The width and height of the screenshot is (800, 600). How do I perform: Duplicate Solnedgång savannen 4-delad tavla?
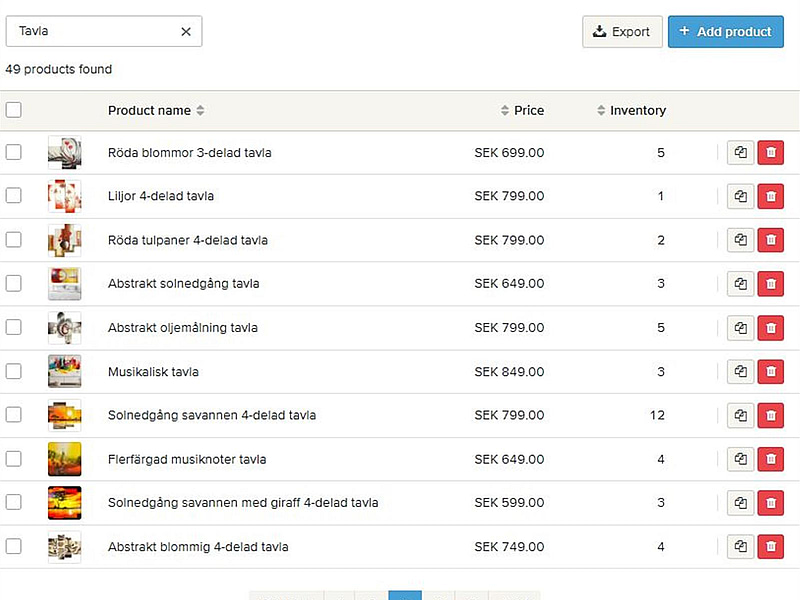tap(740, 415)
